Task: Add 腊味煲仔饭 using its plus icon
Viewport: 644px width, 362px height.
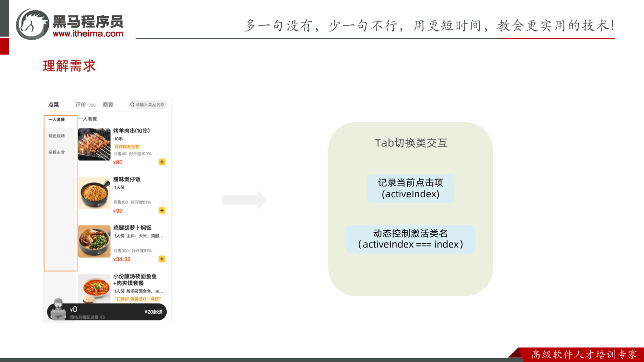Action: click(x=162, y=210)
